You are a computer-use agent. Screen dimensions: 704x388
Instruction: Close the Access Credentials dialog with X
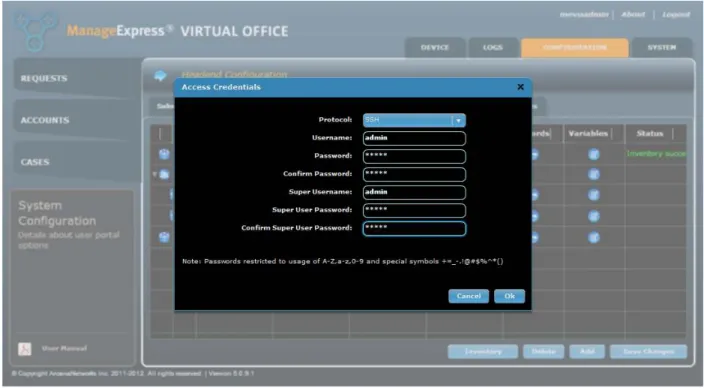[x=520, y=87]
